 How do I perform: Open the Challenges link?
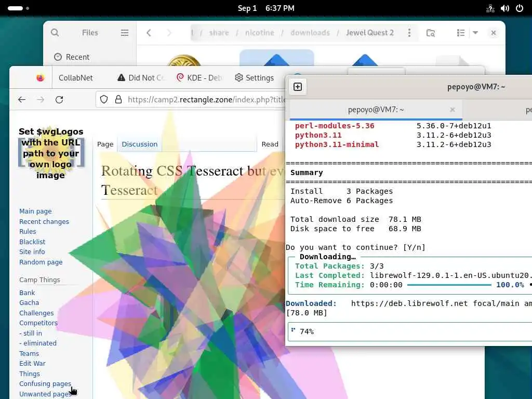point(36,313)
